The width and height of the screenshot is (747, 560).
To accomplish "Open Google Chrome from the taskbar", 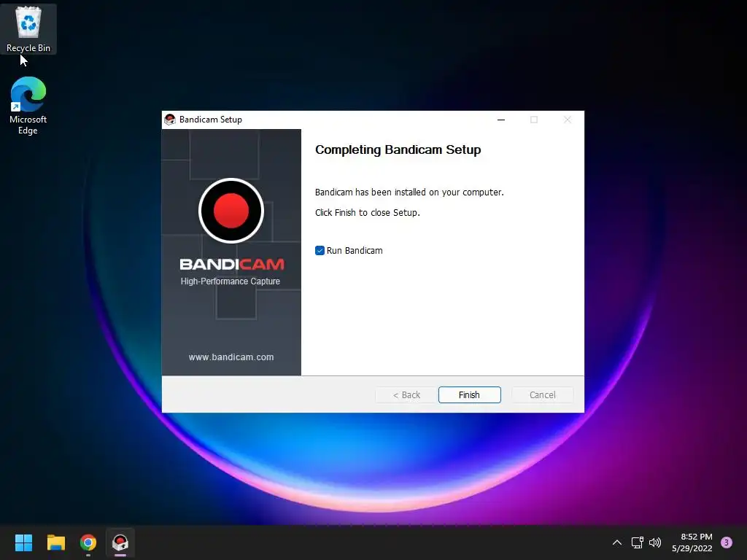I will (x=88, y=542).
